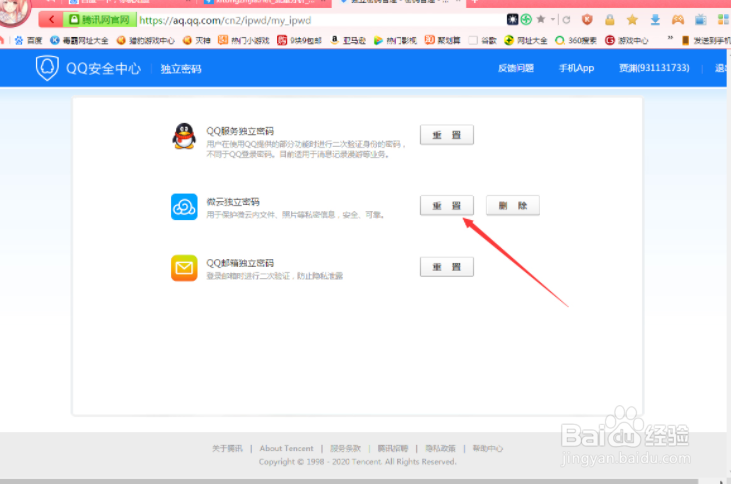The width and height of the screenshot is (731, 484).
Task: Click the 微云独立密码 title
Action: tap(233, 202)
